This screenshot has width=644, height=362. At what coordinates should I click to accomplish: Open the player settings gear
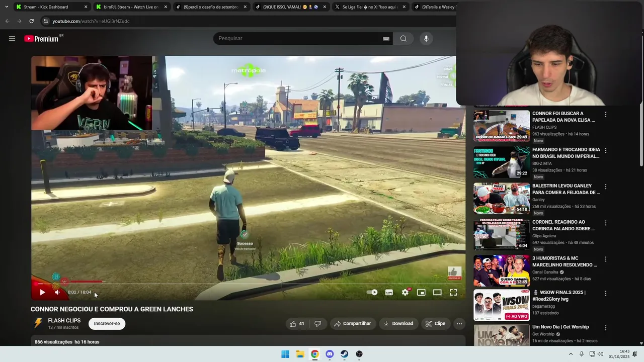click(x=405, y=292)
